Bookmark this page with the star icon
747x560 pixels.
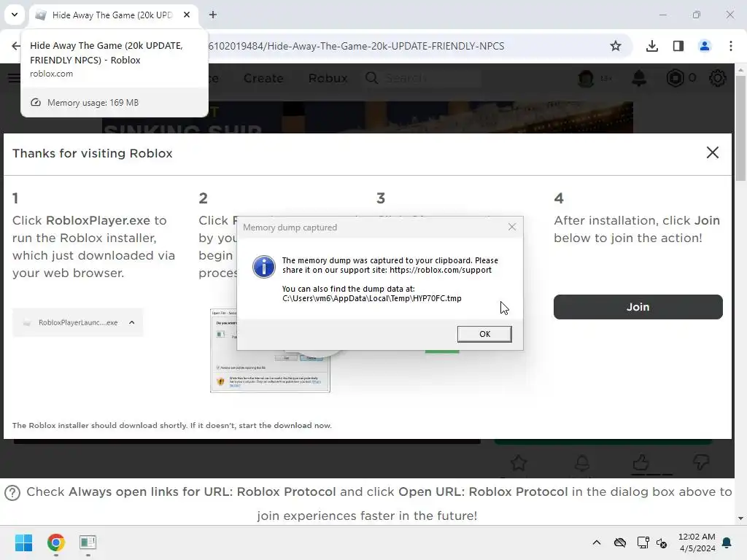point(616,46)
